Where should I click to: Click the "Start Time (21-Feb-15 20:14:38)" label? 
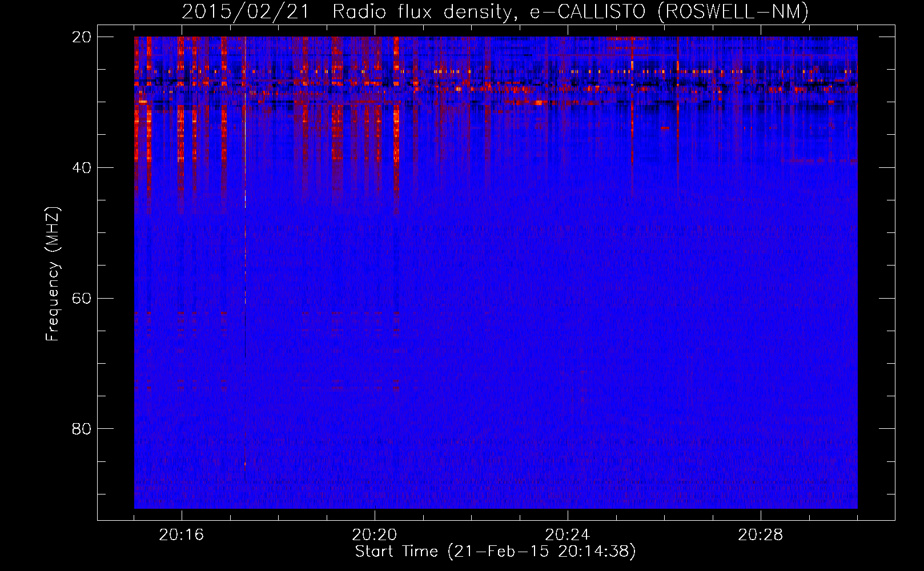pos(495,552)
